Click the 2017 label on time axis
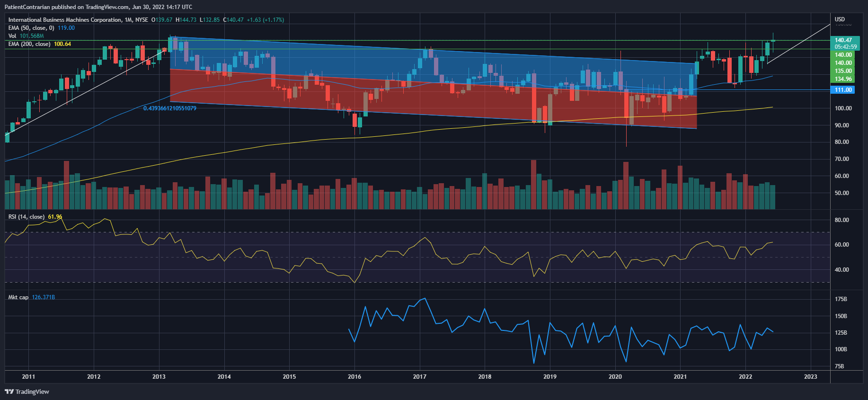The image size is (868, 400). coord(420,377)
